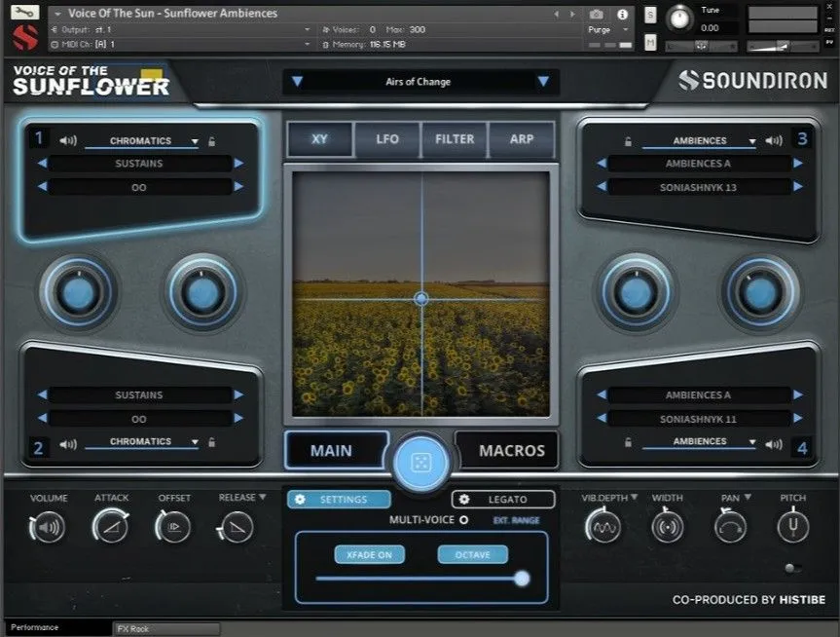840x637 pixels.
Task: Open the LEGATO panel
Action: (x=503, y=500)
